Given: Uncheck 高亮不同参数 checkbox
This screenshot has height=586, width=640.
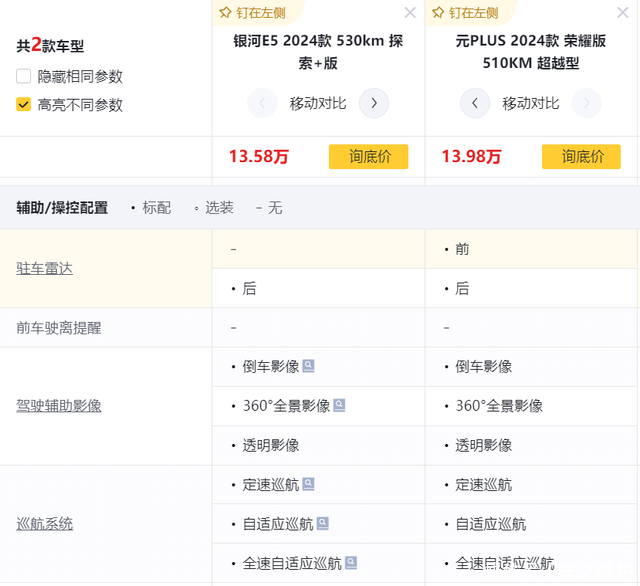Looking at the screenshot, I should 24,104.
